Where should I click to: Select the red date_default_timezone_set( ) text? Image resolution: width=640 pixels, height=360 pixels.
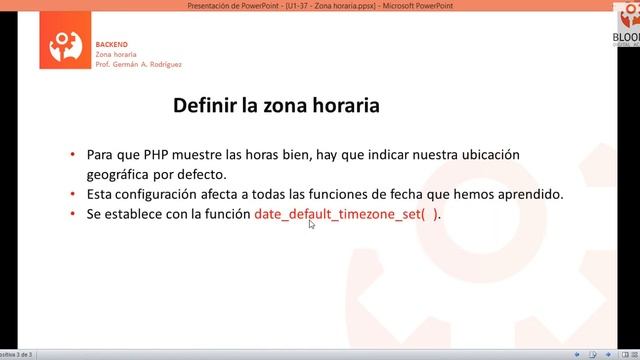coord(346,214)
